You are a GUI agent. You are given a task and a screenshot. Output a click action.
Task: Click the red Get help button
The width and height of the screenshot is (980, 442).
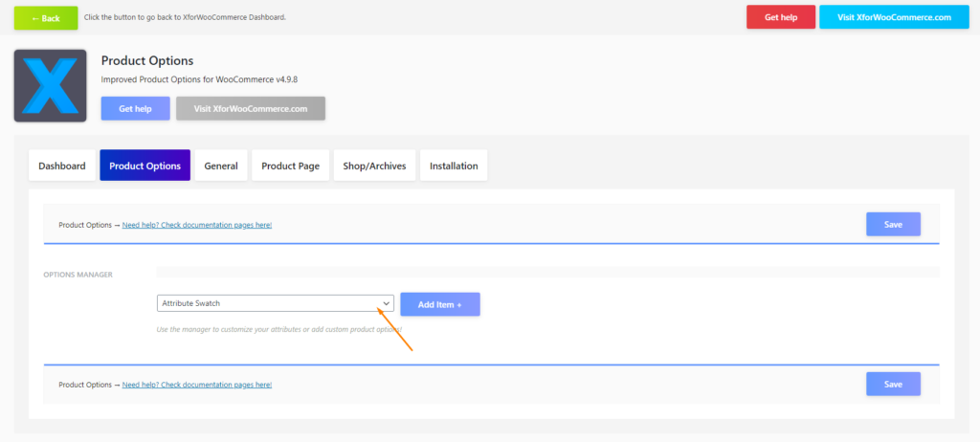(781, 17)
